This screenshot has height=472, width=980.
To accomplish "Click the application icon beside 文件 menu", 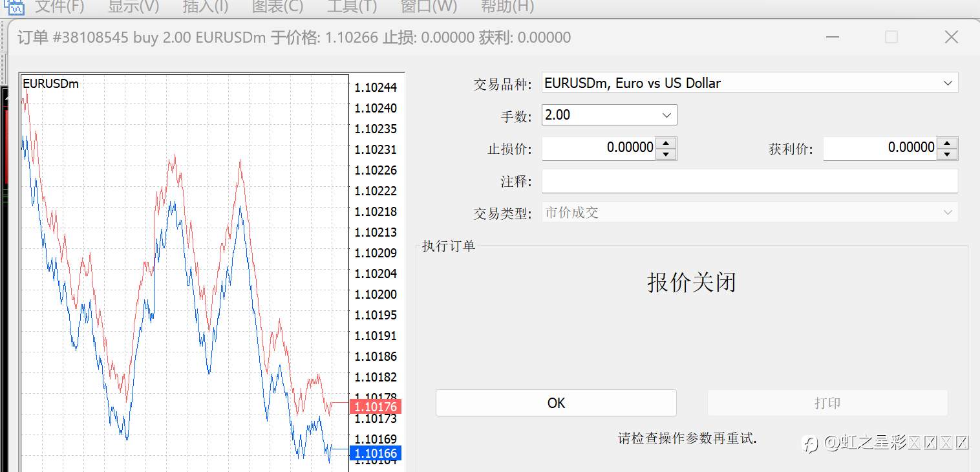I will [x=14, y=6].
